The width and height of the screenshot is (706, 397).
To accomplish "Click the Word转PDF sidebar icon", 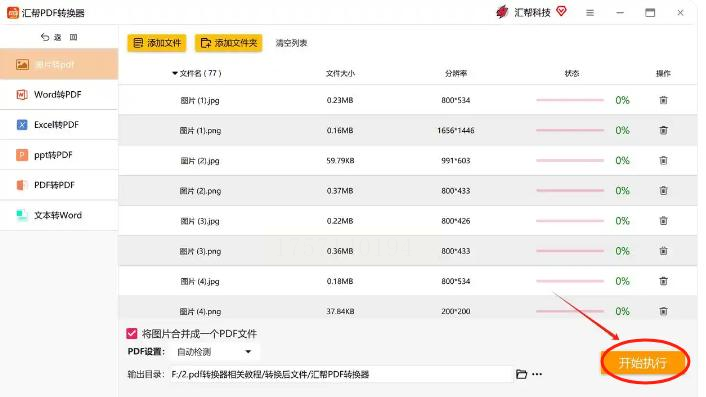I will [x=22, y=95].
